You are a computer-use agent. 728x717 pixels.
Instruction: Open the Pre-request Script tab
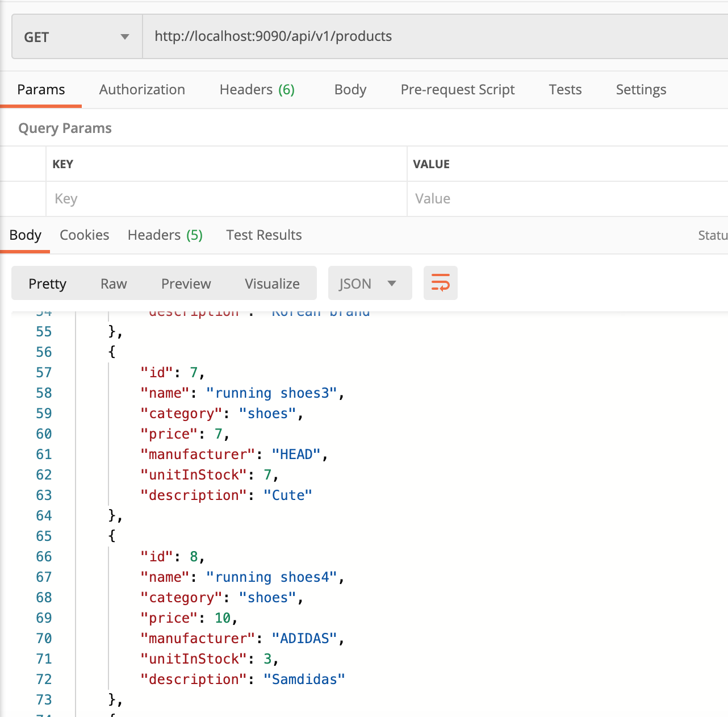458,90
